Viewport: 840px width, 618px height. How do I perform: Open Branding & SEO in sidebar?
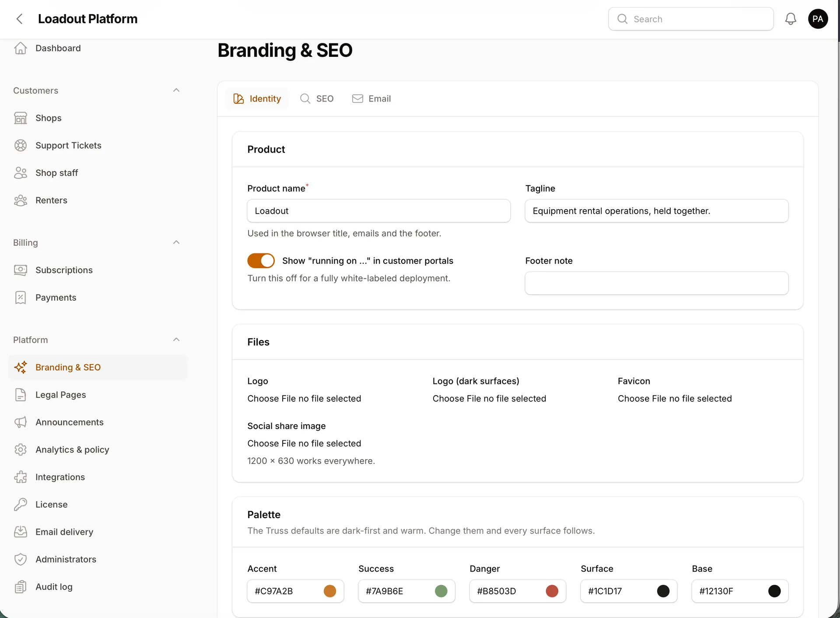tap(98, 367)
